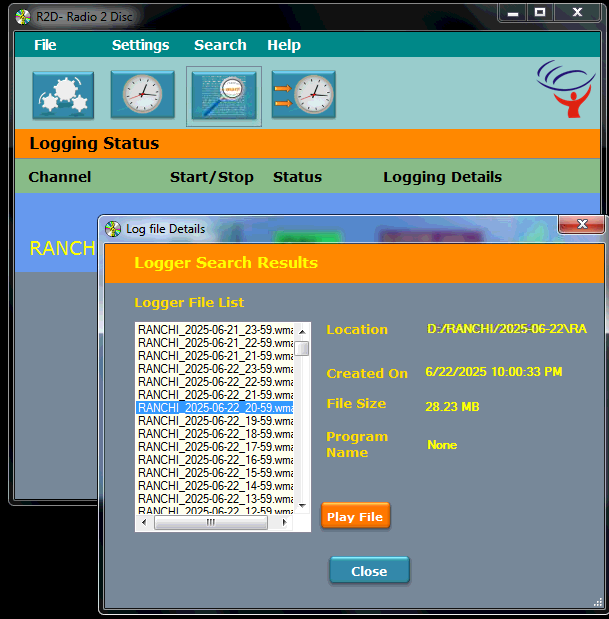Viewport: 609px width, 619px height.
Task: Click the R2D disc icon in title bar
Action: pyautogui.click(x=23, y=17)
